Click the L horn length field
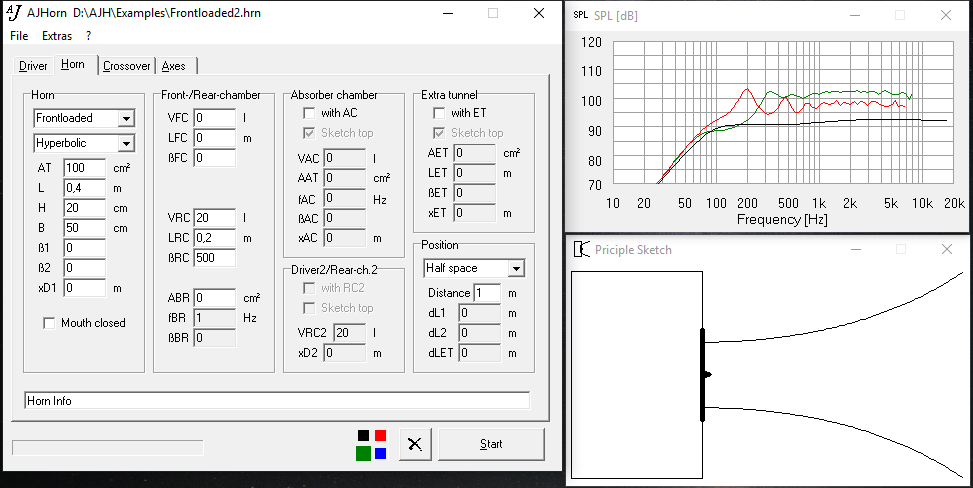Screen dimensions: 973x488 coord(84,188)
